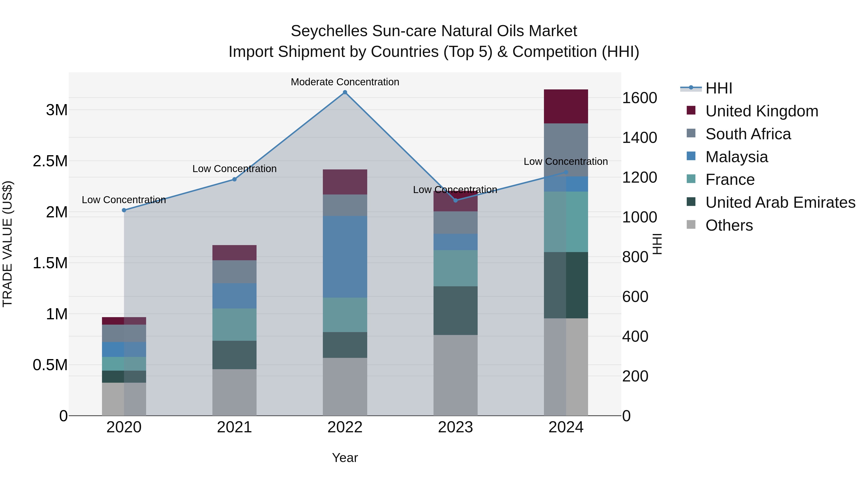Click the United Kingdom maroon legend swatch
Image resolution: width=868 pixels, height=488 pixels.
(691, 110)
